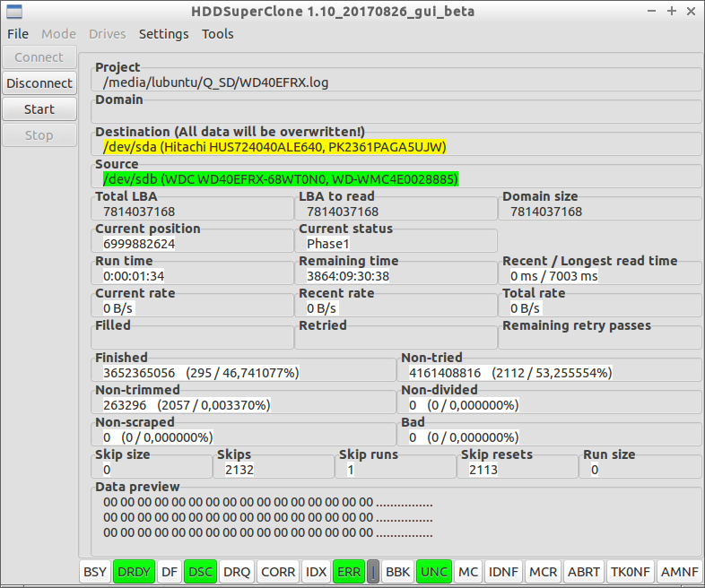Click the IDNF error indicator

coord(503,572)
